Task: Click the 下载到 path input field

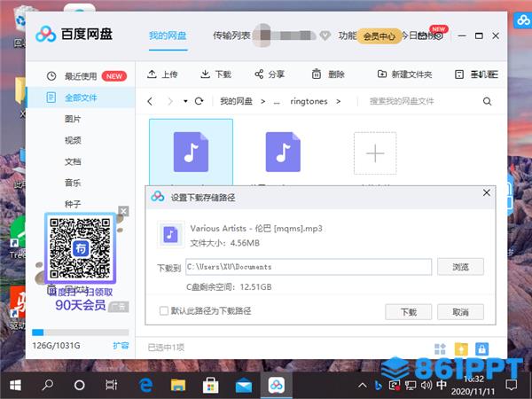Action: click(x=309, y=267)
